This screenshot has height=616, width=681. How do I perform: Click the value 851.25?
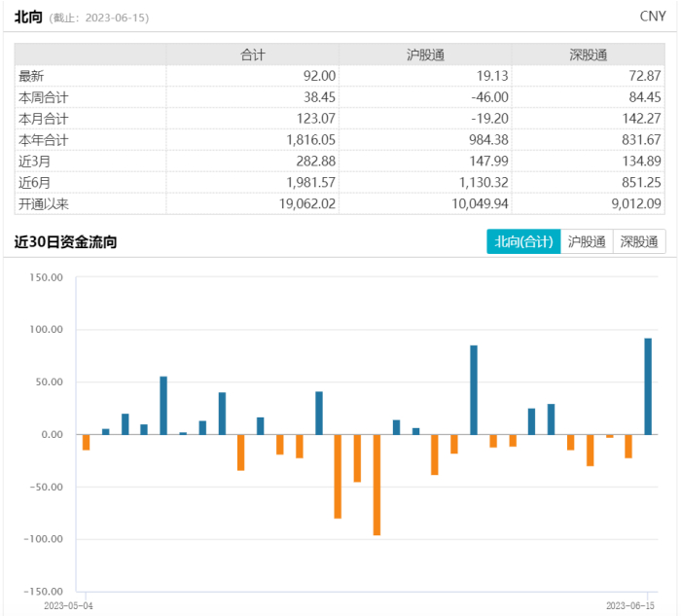641,182
